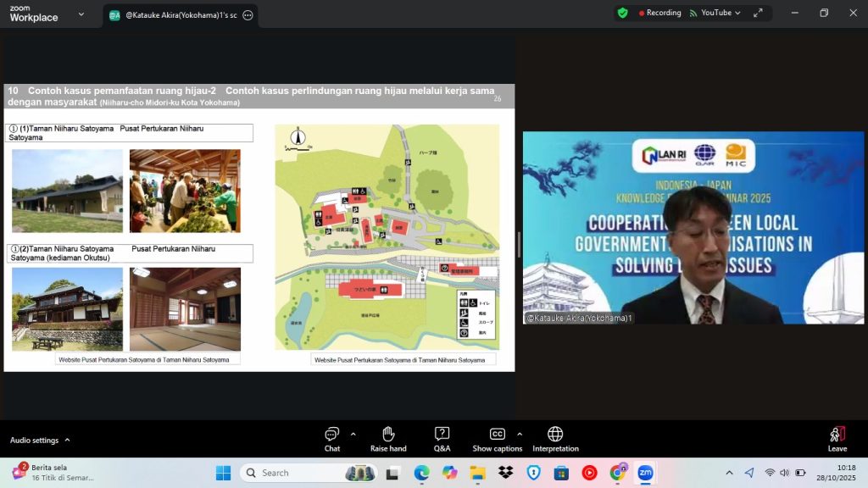Click the Recording indicator
868x488 pixels.
[661, 13]
